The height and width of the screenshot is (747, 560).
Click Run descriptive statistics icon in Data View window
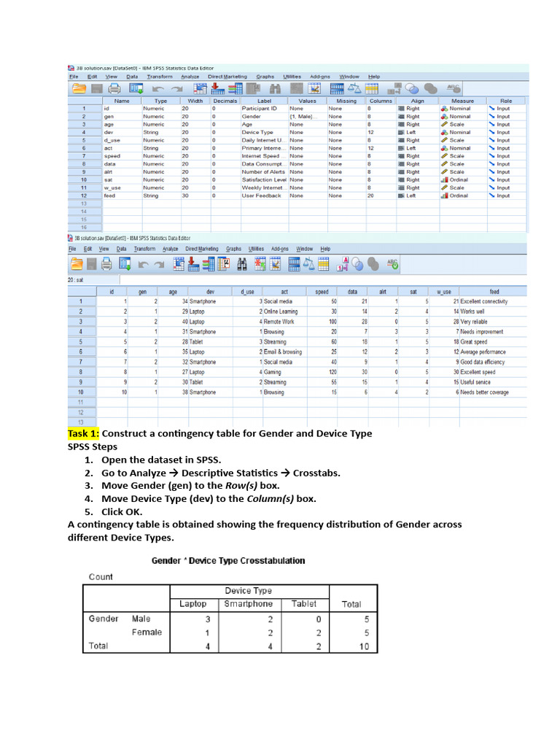pyautogui.click(x=224, y=264)
